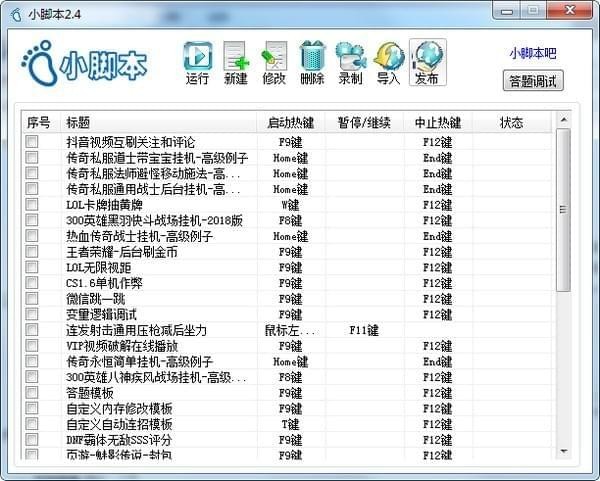
Task: Click the scrollbar down arrow
Action: tap(563, 452)
